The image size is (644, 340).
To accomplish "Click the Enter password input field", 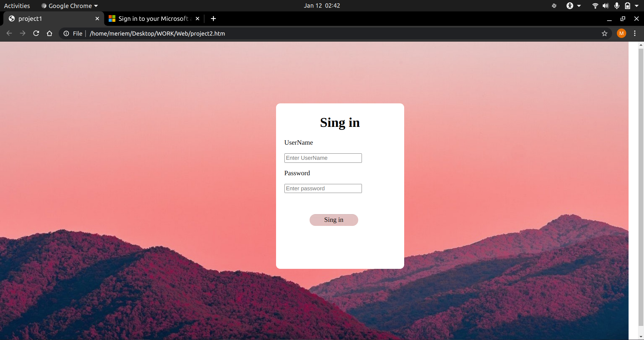I will 323,188.
